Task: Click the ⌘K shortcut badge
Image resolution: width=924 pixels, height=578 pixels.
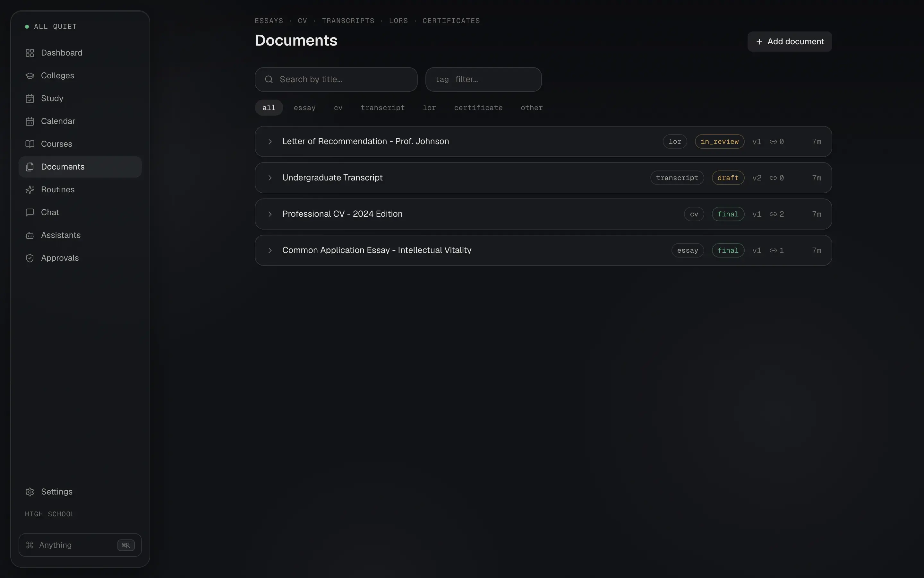Action: click(126, 545)
